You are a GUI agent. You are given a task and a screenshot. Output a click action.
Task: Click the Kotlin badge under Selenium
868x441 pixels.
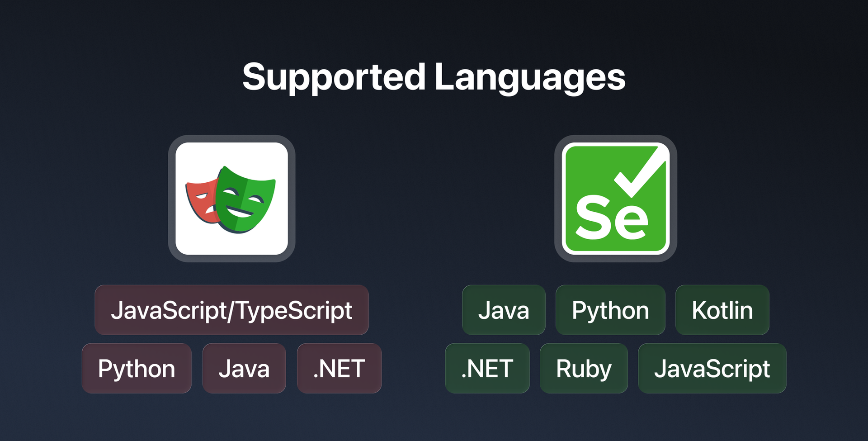[722, 310]
